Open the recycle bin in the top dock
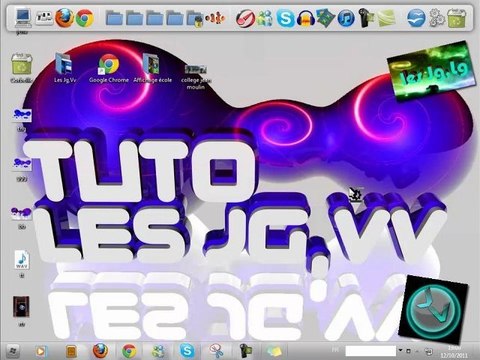The height and width of the screenshot is (360, 480). tap(456, 18)
